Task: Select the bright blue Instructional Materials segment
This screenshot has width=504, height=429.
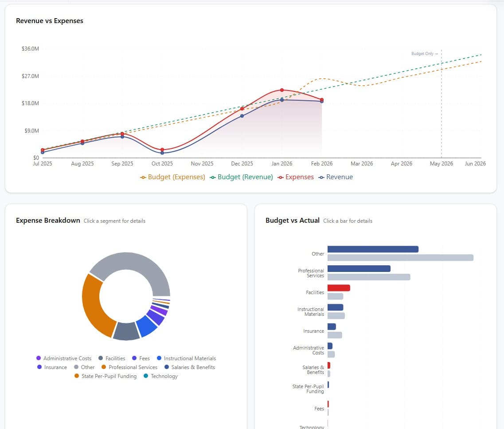Action: tap(147, 326)
